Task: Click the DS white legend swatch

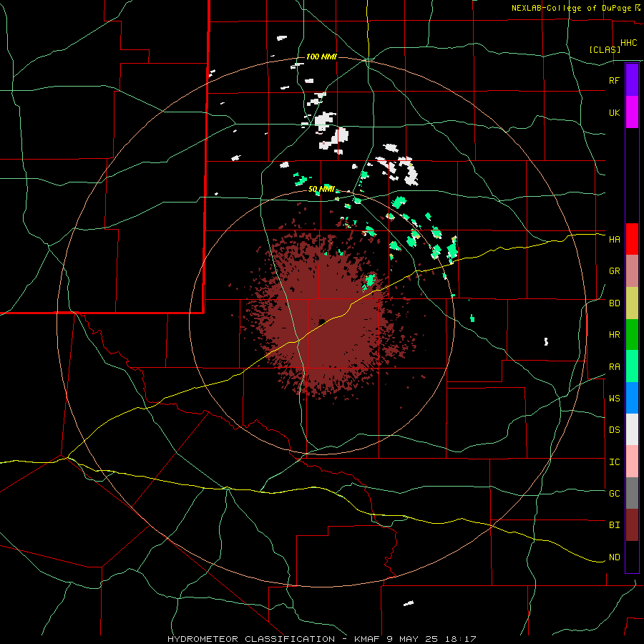Action: tap(632, 429)
